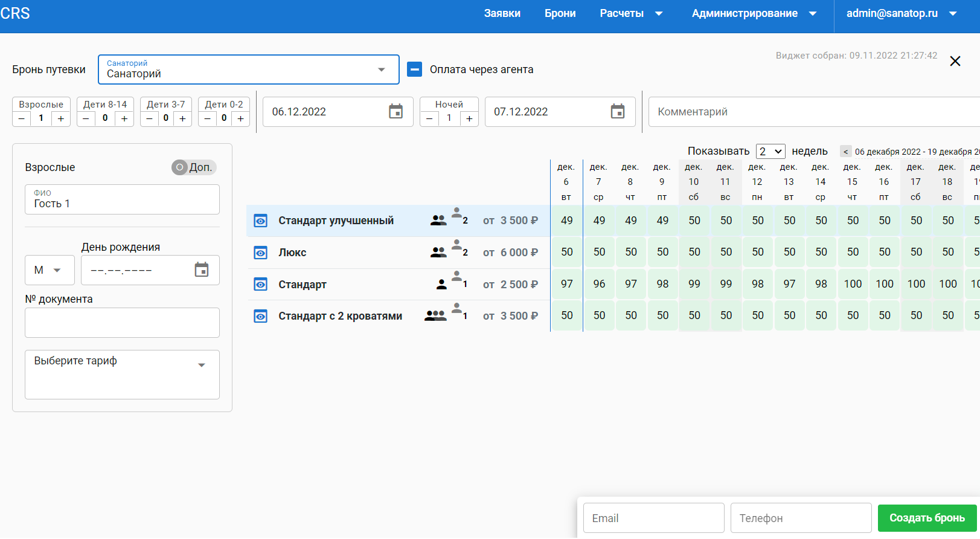Open the check-out date calendar picker
The image size is (980, 539).
pyautogui.click(x=617, y=112)
